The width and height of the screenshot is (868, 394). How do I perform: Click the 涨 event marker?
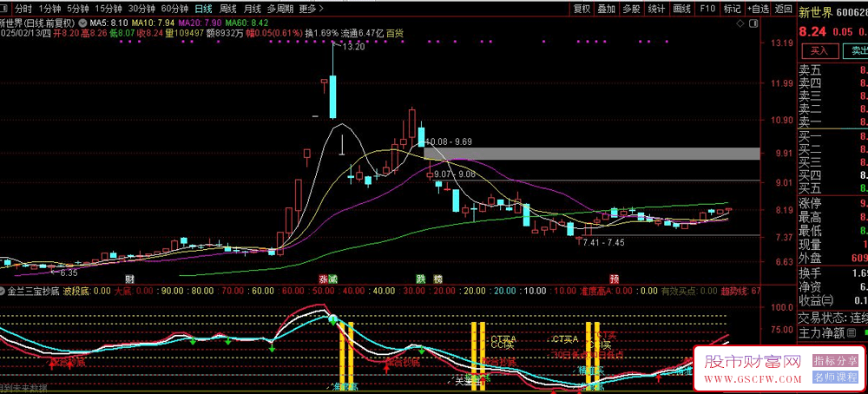pos(323,279)
